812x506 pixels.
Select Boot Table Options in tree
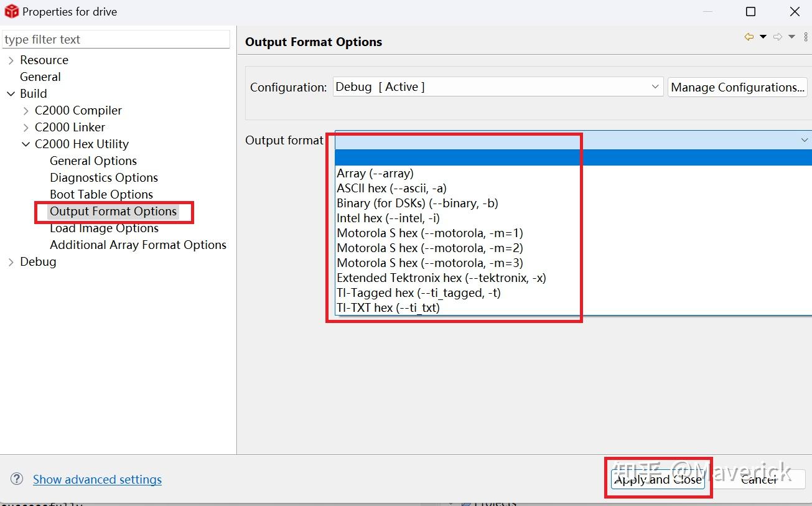pyautogui.click(x=101, y=195)
